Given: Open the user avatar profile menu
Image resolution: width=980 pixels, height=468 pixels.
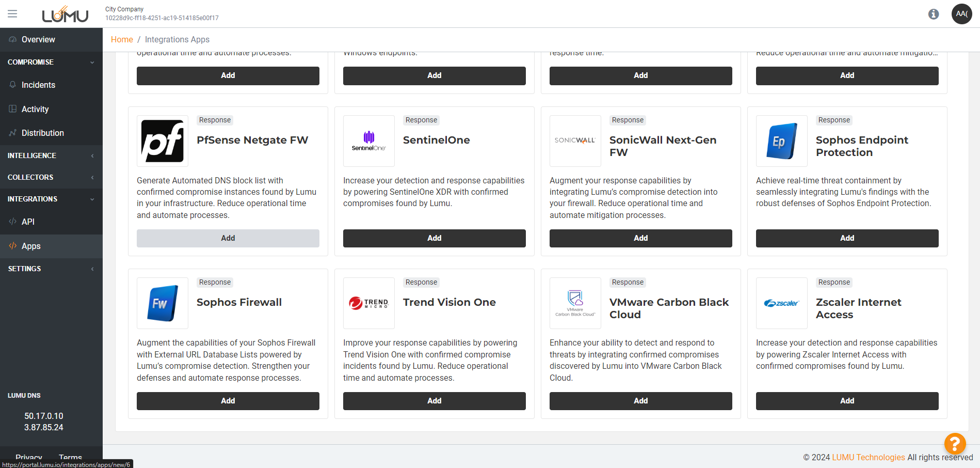Looking at the screenshot, I should tap(961, 14).
